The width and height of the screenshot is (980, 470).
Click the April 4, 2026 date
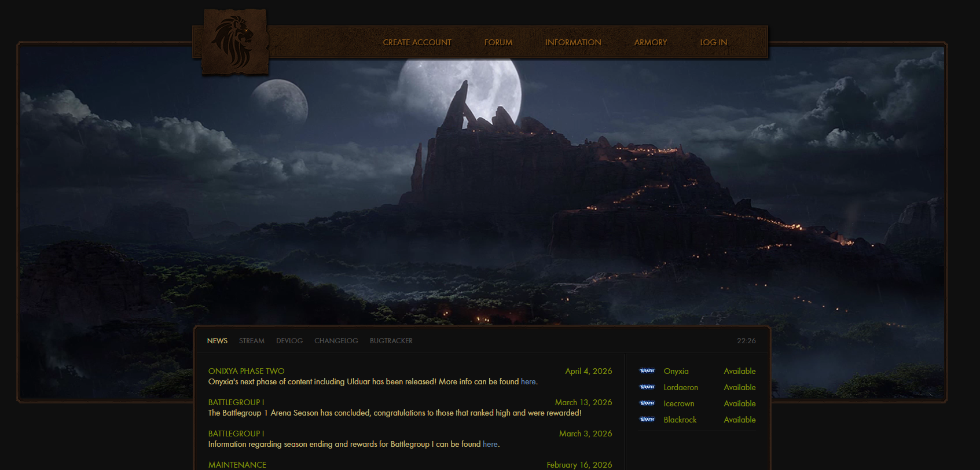pyautogui.click(x=589, y=371)
